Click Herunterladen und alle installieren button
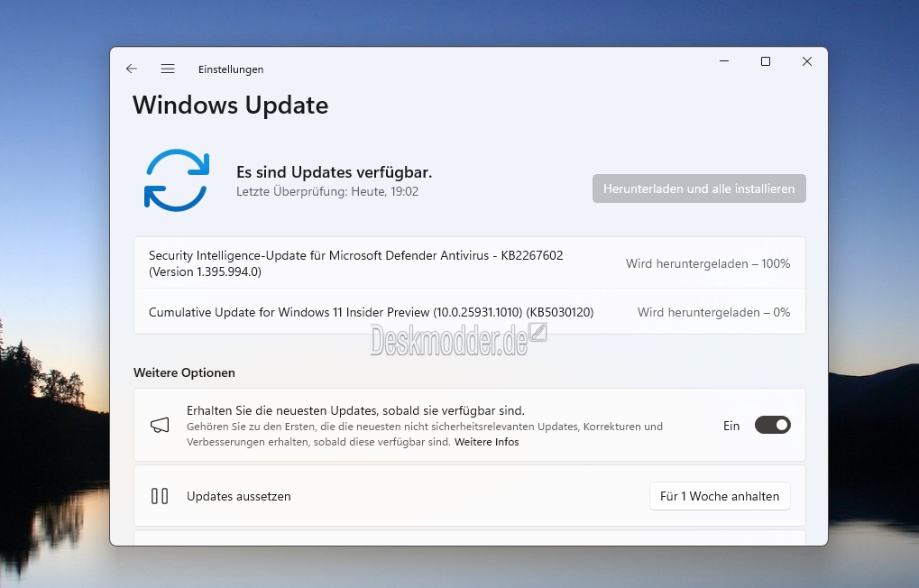The image size is (919, 588). (x=699, y=188)
